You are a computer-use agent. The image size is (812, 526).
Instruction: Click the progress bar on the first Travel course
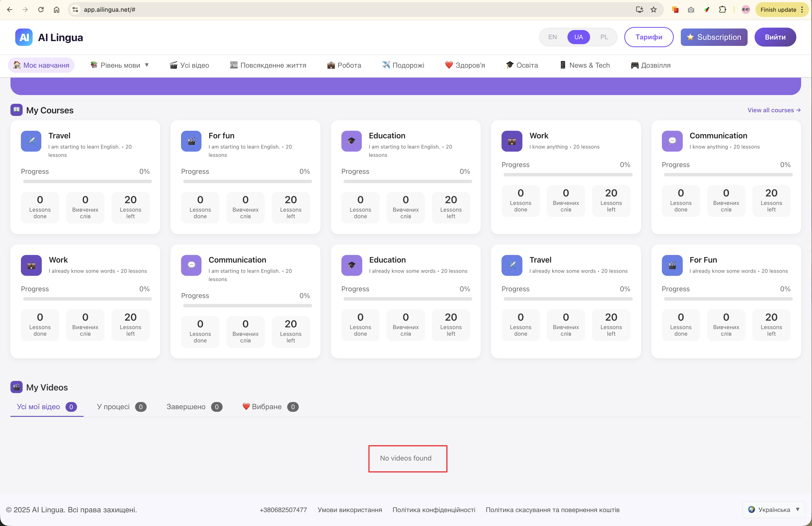(x=87, y=181)
